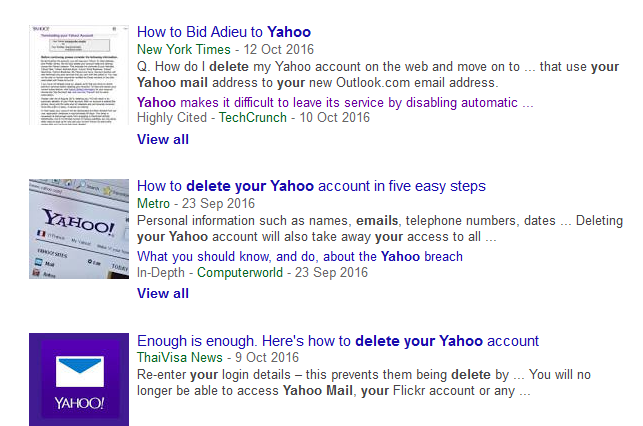Click the Metro source name
Screen dimensions: 643x426
(153, 203)
